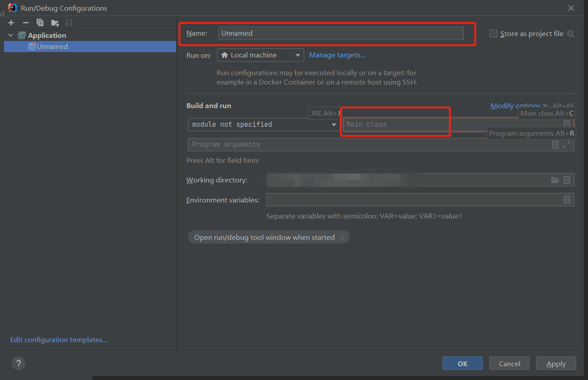
Task: Click the "Separate variables with semicolon" hint text
Action: (364, 216)
